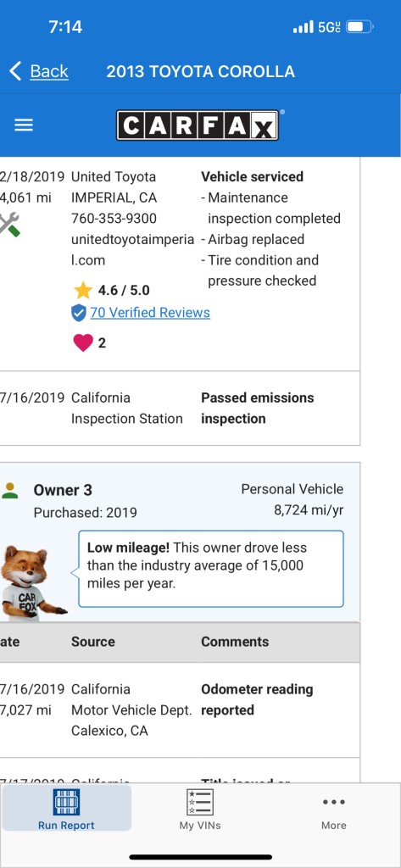The image size is (401, 868).
Task: Tap unitedtoyotaimperial.com website text
Action: click(133, 250)
